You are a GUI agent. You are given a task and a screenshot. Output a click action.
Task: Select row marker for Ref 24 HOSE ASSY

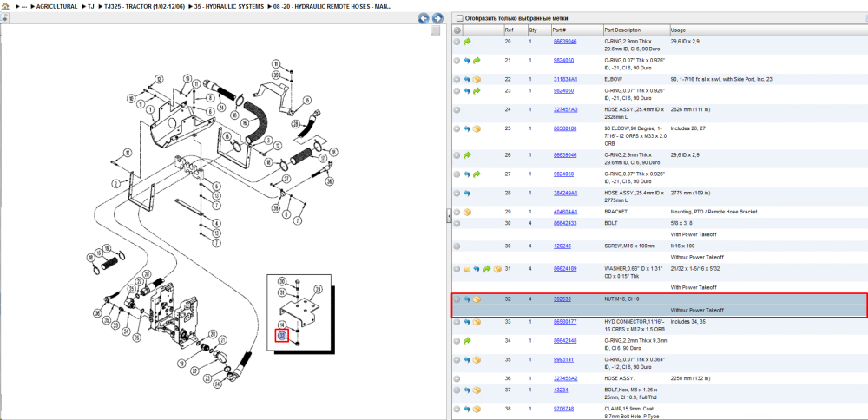click(457, 109)
